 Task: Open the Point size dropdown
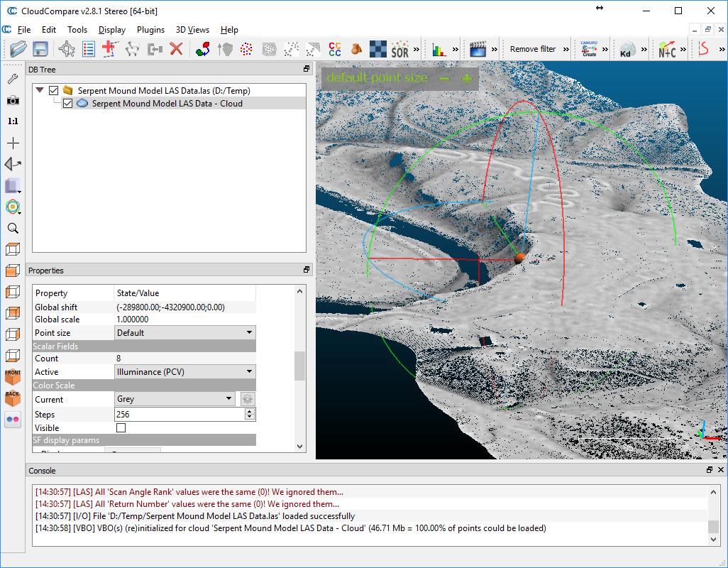click(x=184, y=333)
